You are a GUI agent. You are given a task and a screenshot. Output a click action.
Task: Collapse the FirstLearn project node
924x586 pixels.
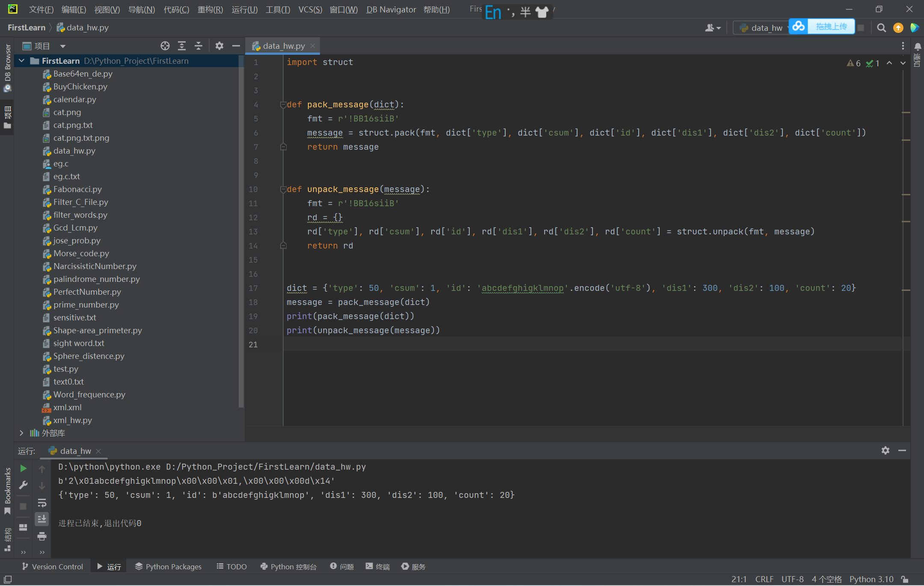pyautogui.click(x=22, y=61)
